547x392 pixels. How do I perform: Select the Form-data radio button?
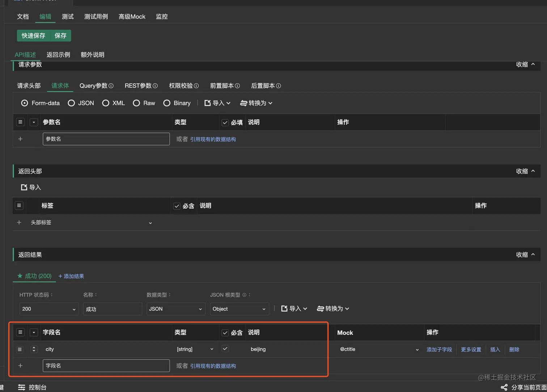coord(25,103)
